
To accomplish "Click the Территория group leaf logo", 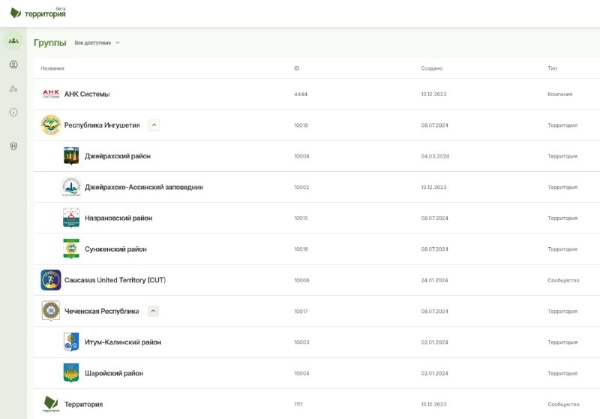I will click(x=51, y=404).
